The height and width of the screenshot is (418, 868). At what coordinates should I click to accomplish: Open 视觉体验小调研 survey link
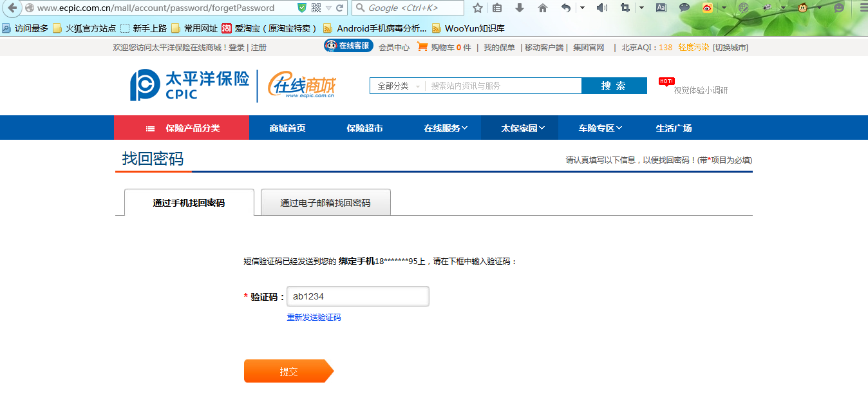coord(701,91)
